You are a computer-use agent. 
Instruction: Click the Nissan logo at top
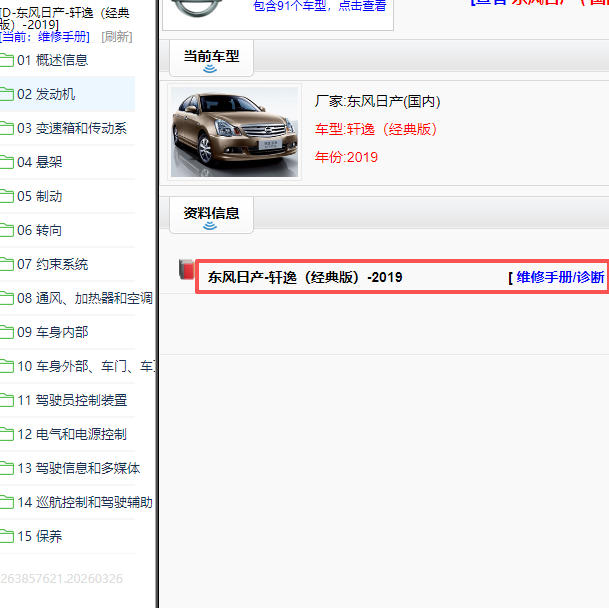coord(197,8)
